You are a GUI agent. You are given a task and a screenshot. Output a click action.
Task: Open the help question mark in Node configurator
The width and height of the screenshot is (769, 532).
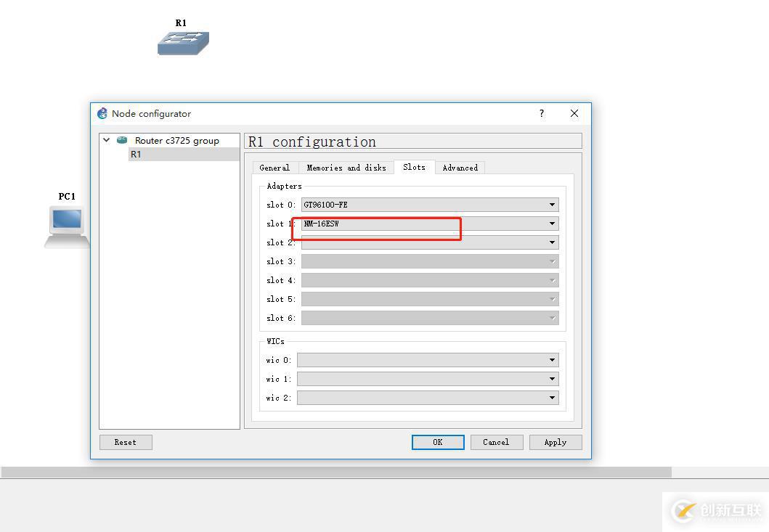542,113
